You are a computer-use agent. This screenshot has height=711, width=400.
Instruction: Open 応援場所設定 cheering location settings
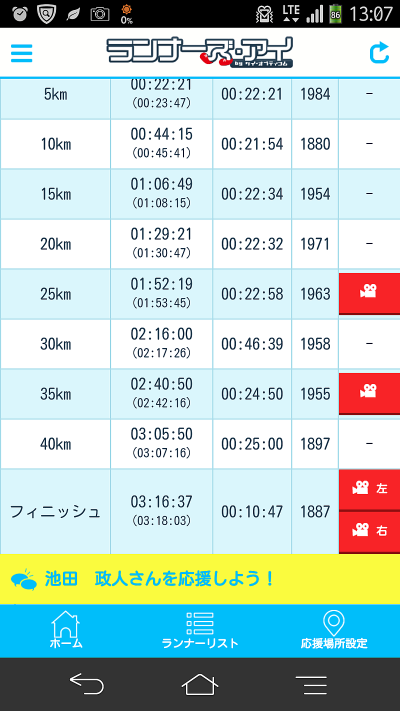pos(334,630)
